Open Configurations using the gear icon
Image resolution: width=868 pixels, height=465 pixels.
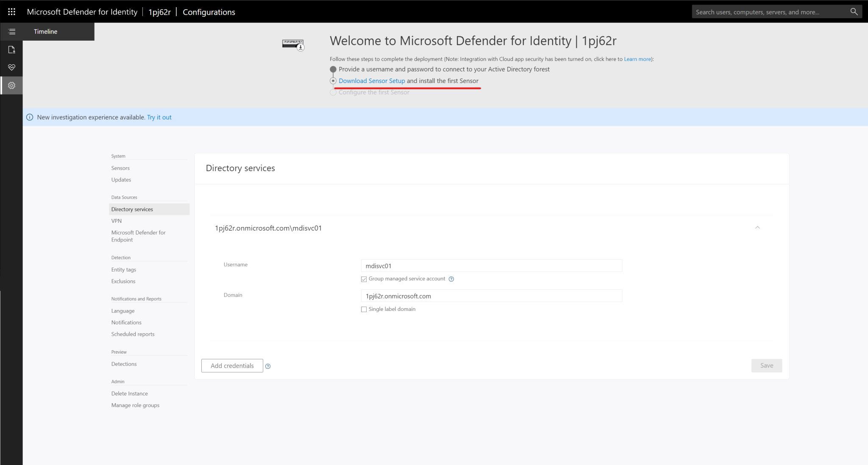[11, 85]
